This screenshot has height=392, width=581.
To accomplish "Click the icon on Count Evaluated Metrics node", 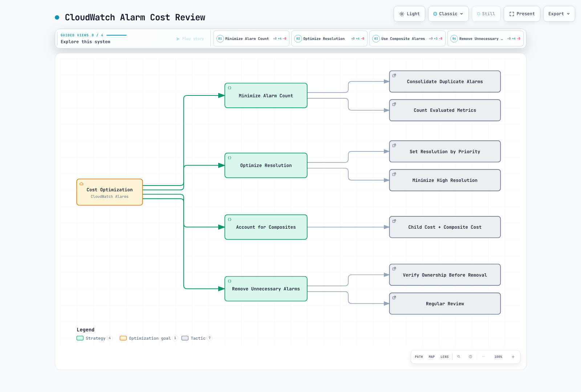I will pos(394,104).
